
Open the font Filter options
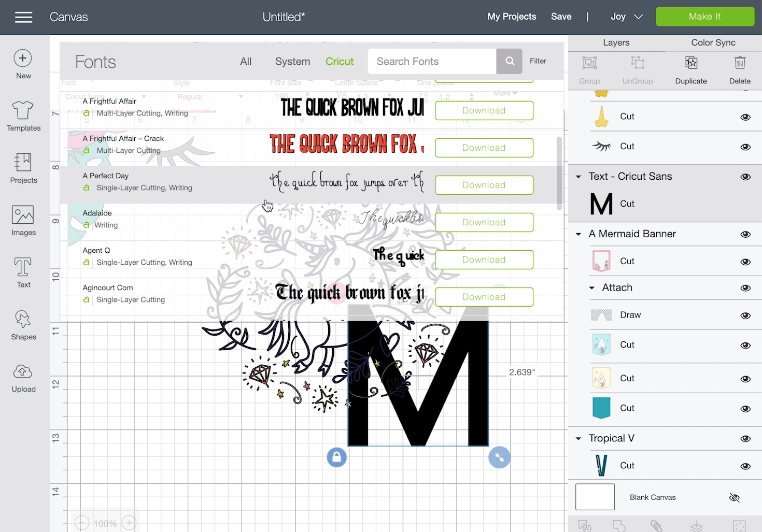pyautogui.click(x=538, y=61)
